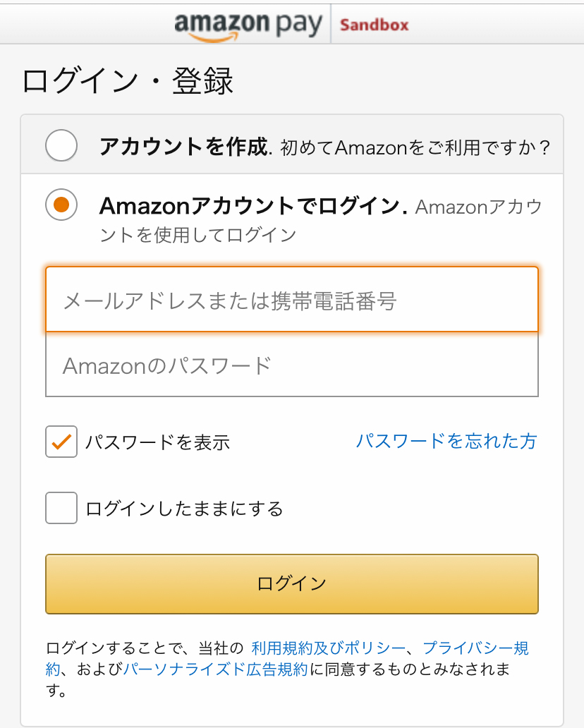Click the ログイン・登録 page heading
584x728 pixels.
[128, 81]
